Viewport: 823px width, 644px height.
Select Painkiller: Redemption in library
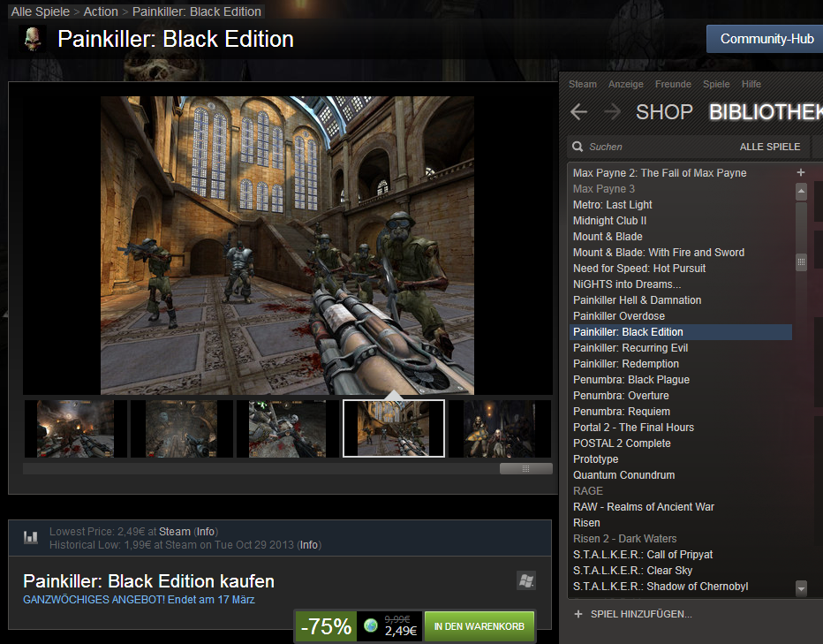[x=626, y=363]
